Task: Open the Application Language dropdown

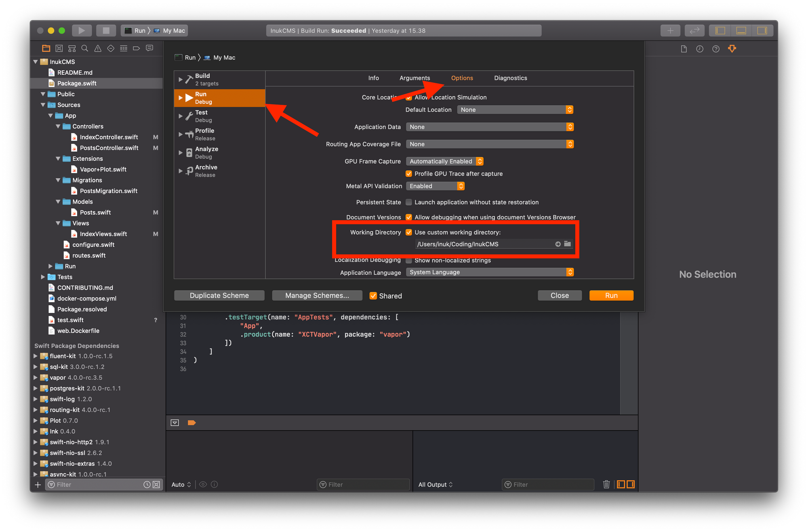Action: tap(490, 272)
